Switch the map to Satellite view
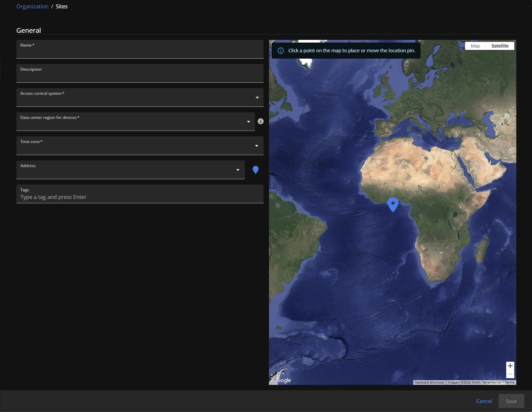The image size is (532, 412). click(500, 46)
